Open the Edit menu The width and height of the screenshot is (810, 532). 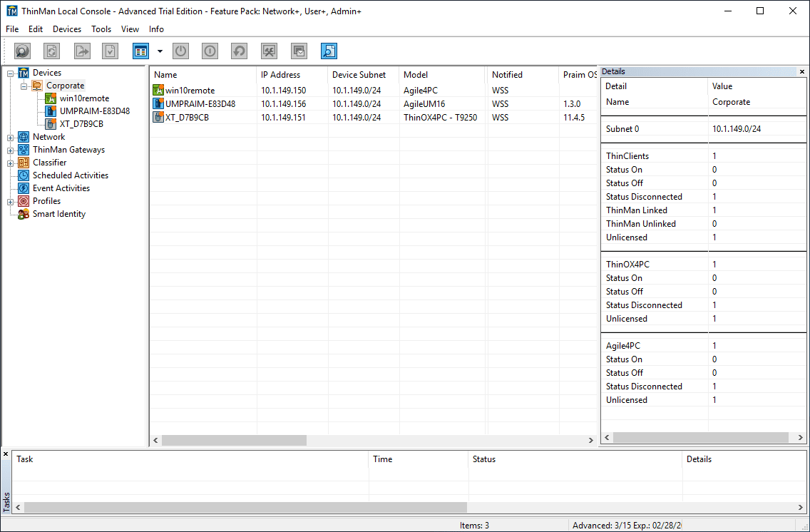(36, 29)
